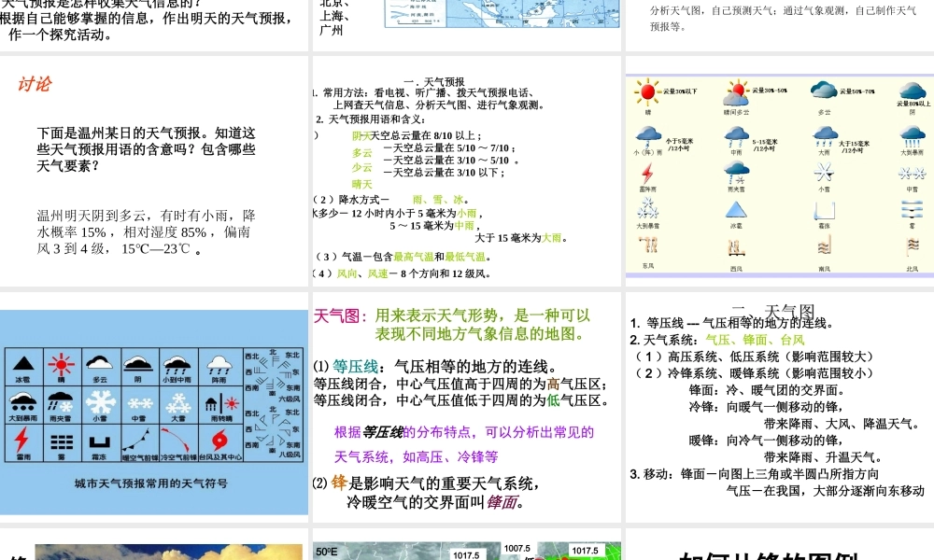The image size is (934, 560).
Task: Click the red 雷雨 lightning bolt symbol
Action: point(21,441)
